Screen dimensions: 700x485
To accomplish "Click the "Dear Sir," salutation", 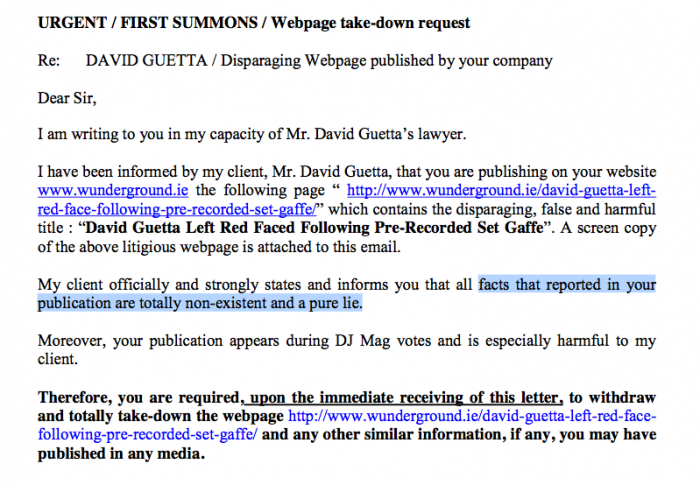I will [x=67, y=98].
